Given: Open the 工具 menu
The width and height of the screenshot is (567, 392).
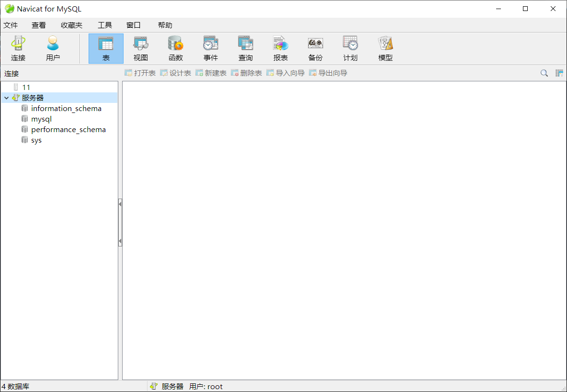Looking at the screenshot, I should tap(105, 25).
